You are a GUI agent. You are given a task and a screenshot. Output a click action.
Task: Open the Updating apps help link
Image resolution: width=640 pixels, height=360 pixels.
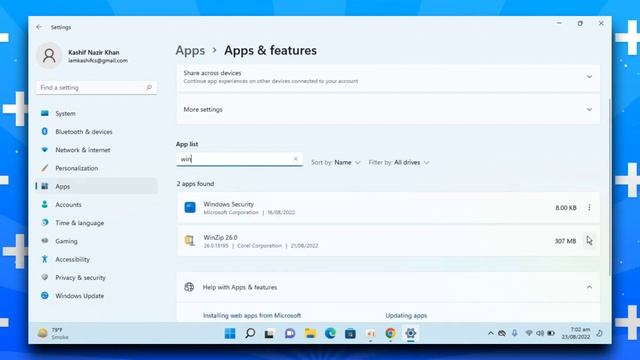(406, 316)
